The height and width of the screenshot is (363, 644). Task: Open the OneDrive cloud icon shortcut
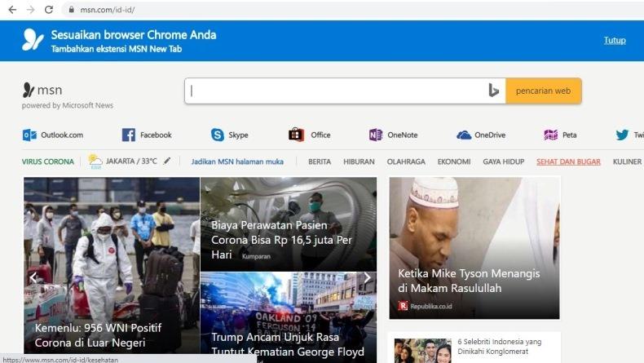(x=464, y=135)
